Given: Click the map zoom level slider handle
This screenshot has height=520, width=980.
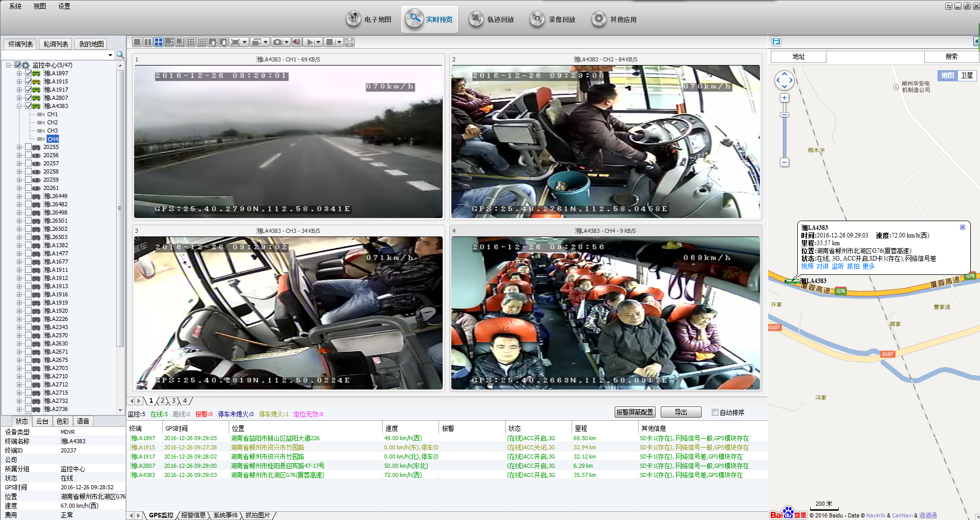Looking at the screenshot, I should pos(785,115).
